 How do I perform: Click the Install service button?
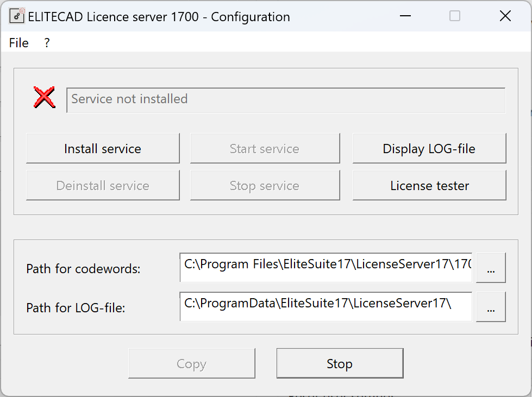[x=103, y=148]
